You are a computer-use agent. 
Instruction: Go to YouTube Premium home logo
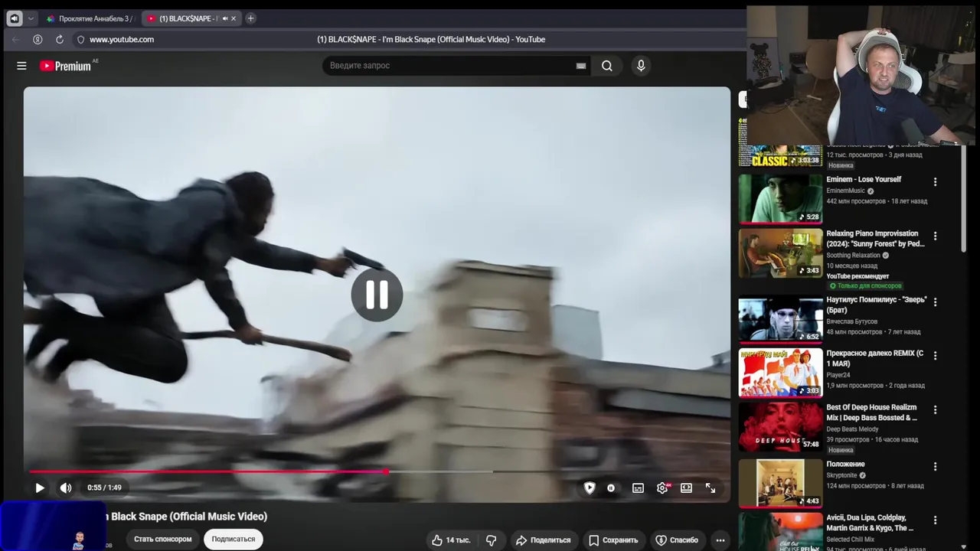click(66, 66)
